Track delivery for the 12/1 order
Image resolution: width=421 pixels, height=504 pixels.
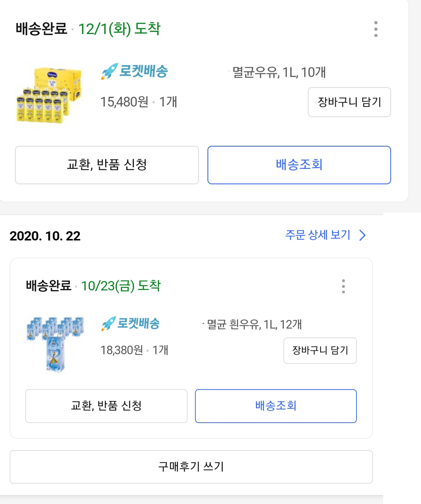point(299,165)
